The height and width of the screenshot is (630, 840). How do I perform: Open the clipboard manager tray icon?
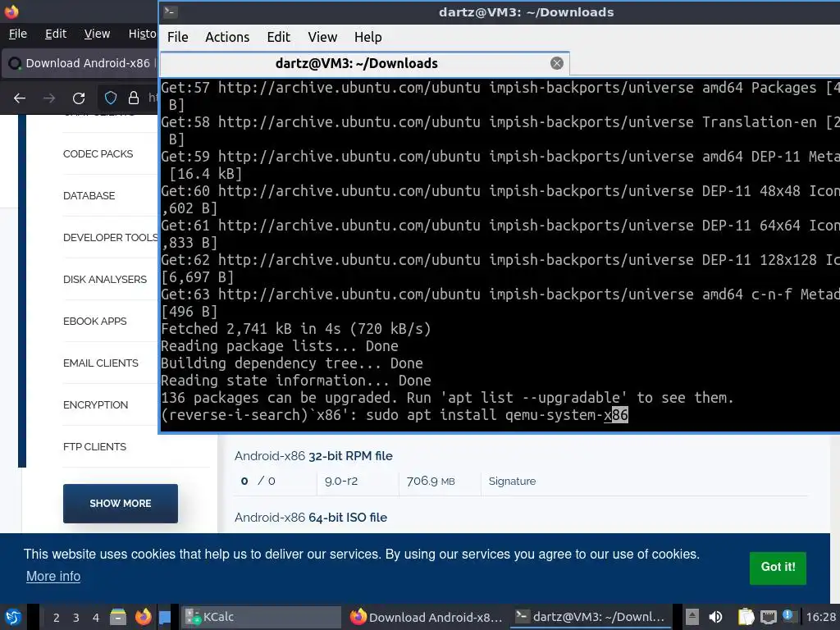[x=746, y=617]
